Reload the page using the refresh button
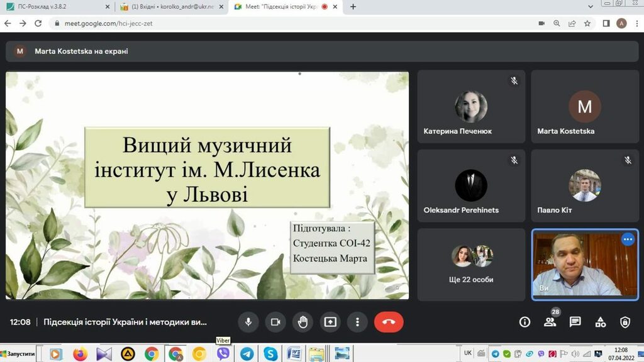644x362 pixels. click(x=38, y=23)
